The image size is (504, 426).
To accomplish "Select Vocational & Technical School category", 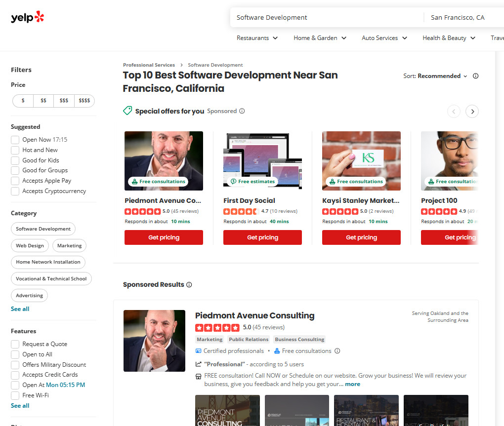I will click(x=51, y=278).
